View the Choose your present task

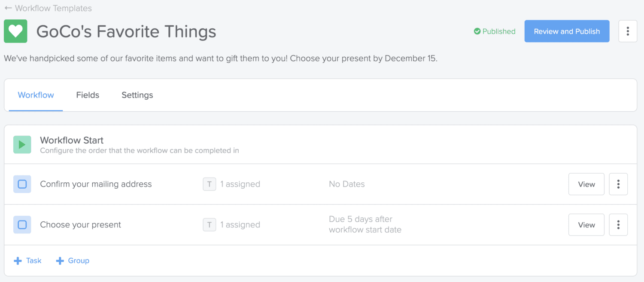coord(586,225)
